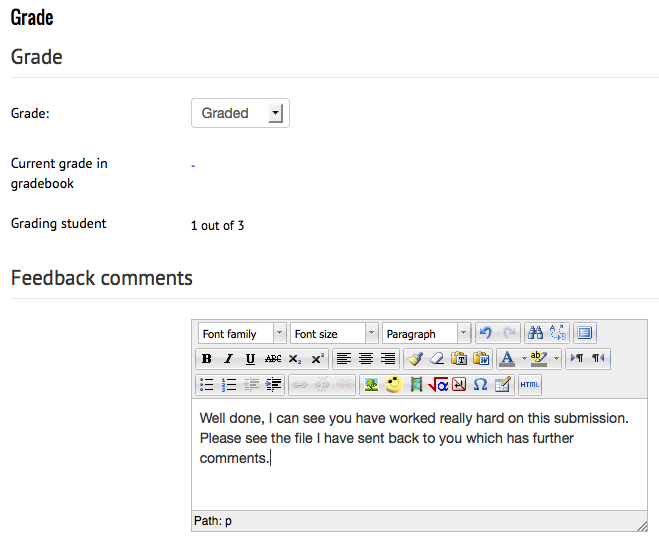Pick the text color swatch button
659x543 pixels.
(507, 359)
